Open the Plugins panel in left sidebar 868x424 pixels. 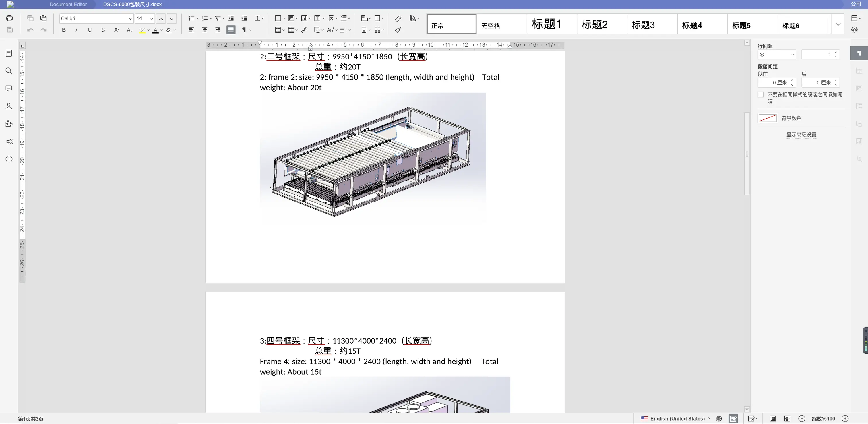pyautogui.click(x=9, y=124)
